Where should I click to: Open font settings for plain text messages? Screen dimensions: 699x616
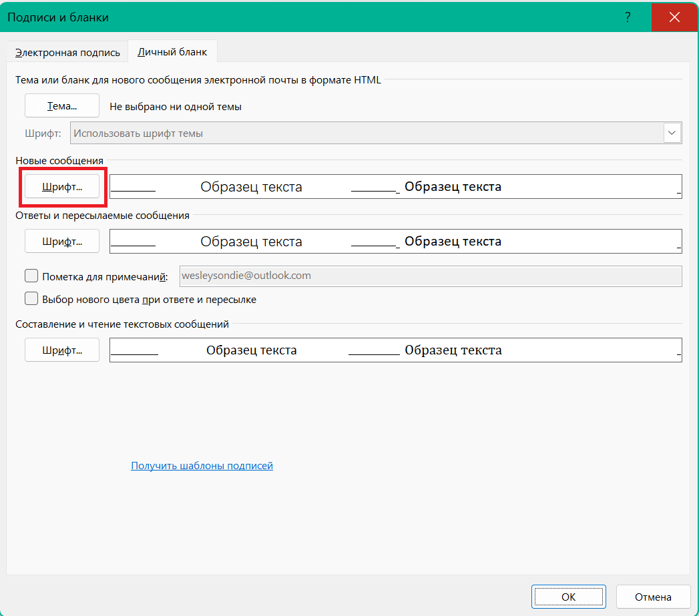coord(61,350)
